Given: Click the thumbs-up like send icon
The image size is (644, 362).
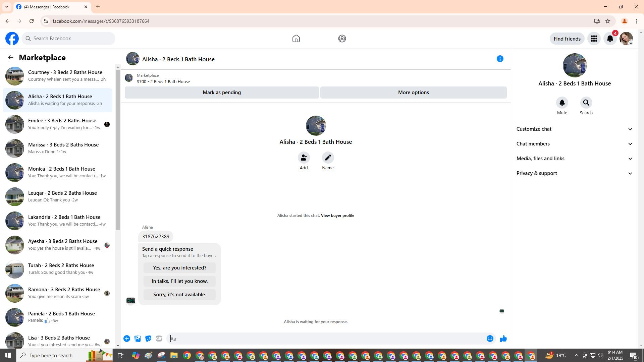Looking at the screenshot, I should (x=503, y=339).
